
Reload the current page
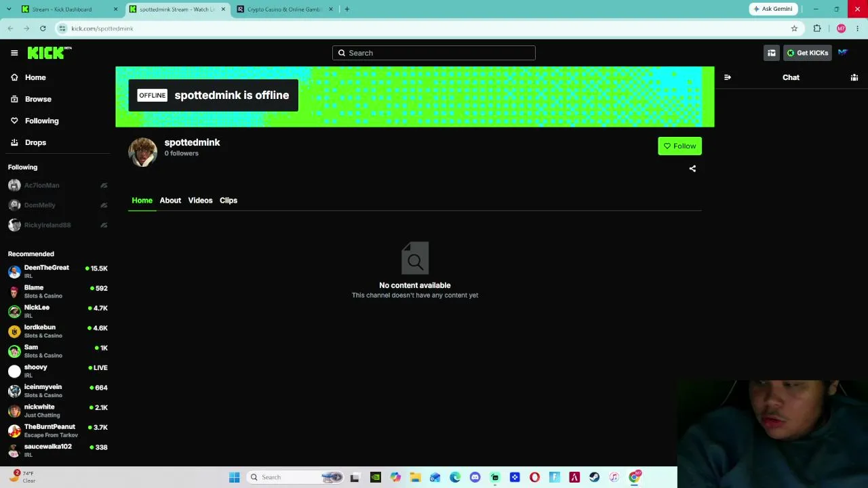[x=43, y=28]
